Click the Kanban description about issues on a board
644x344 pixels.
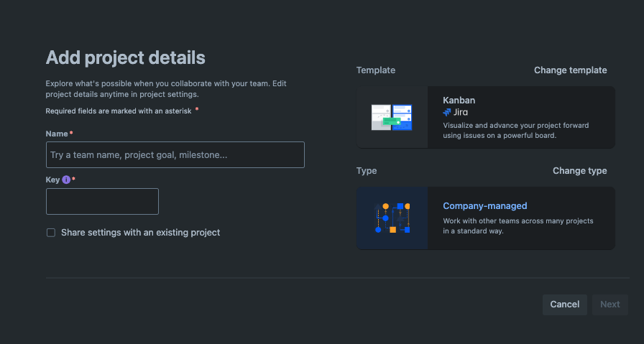(515, 131)
